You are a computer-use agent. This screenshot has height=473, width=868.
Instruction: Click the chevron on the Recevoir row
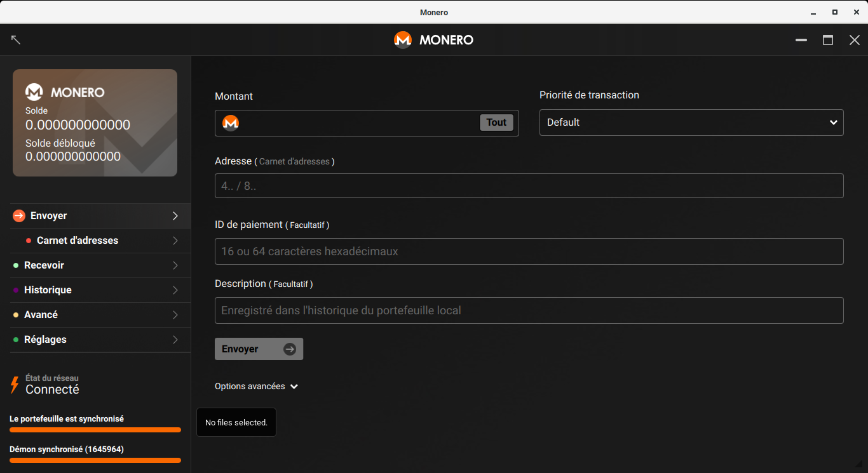click(175, 265)
